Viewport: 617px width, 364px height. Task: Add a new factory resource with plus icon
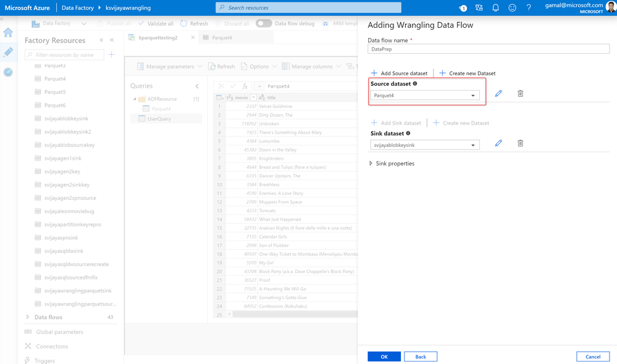coord(111,55)
